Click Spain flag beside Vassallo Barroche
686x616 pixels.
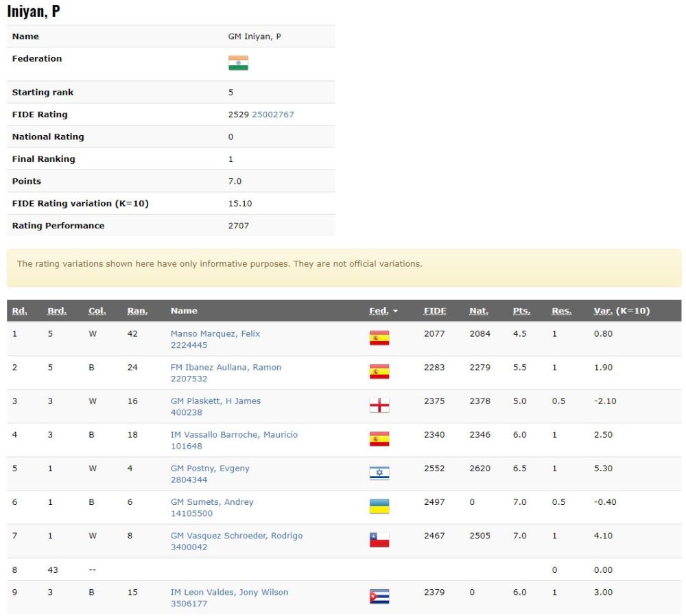[379, 439]
